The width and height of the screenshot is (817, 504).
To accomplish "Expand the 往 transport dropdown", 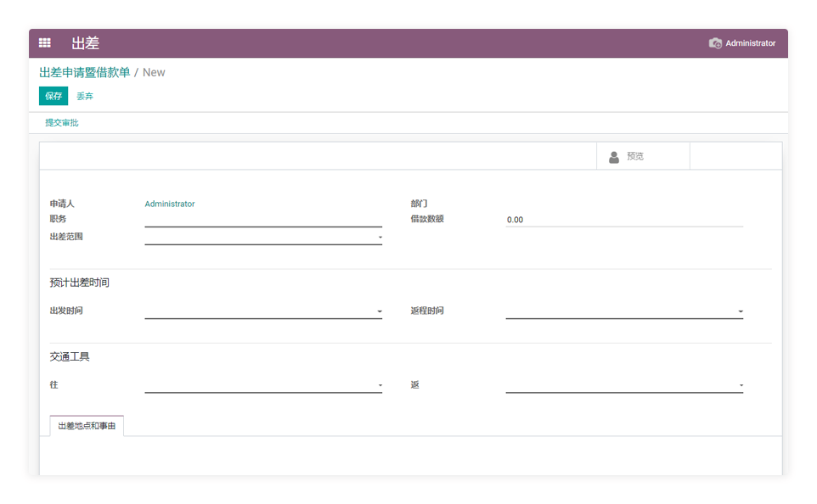I will tap(262, 385).
